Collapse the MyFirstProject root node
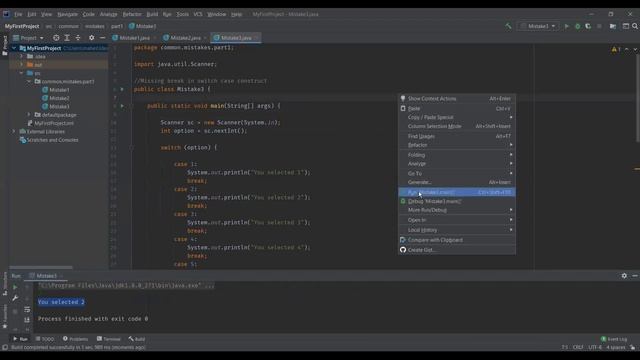This screenshot has width=640, height=360. tap(14, 48)
